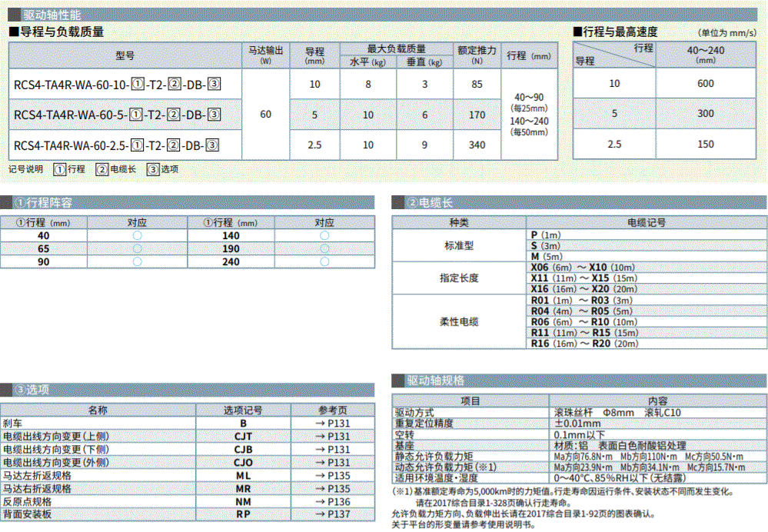Click option code CJT
768x532 pixels.
click(x=244, y=437)
